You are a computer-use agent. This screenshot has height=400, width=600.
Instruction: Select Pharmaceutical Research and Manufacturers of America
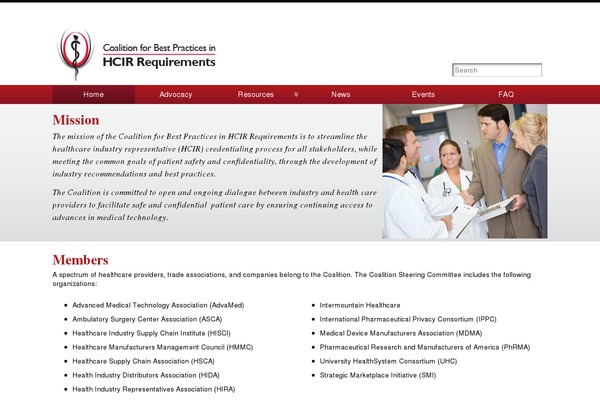click(425, 347)
